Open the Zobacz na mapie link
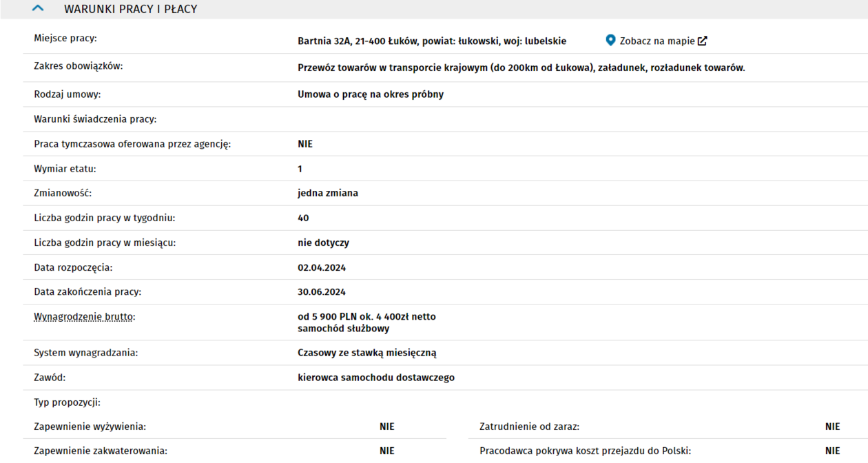Image resolution: width=868 pixels, height=463 pixels. point(657,41)
